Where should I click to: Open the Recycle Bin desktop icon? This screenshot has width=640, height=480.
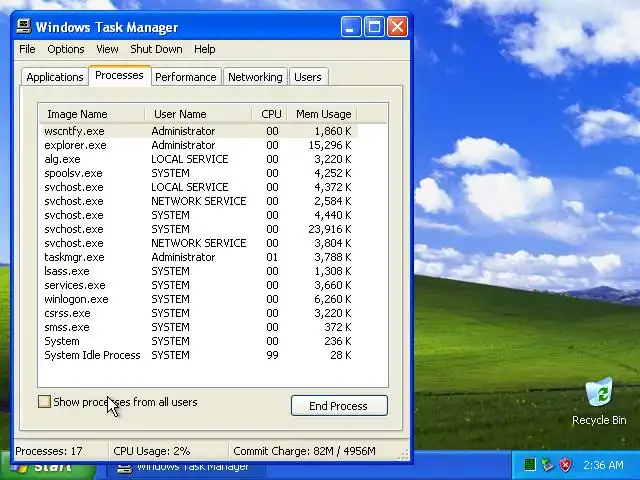coord(599,402)
